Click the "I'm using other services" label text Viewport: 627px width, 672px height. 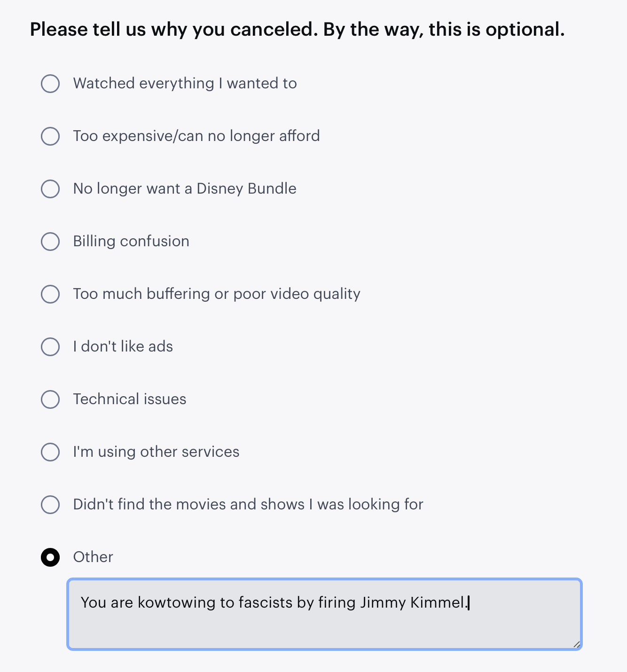[x=156, y=452]
